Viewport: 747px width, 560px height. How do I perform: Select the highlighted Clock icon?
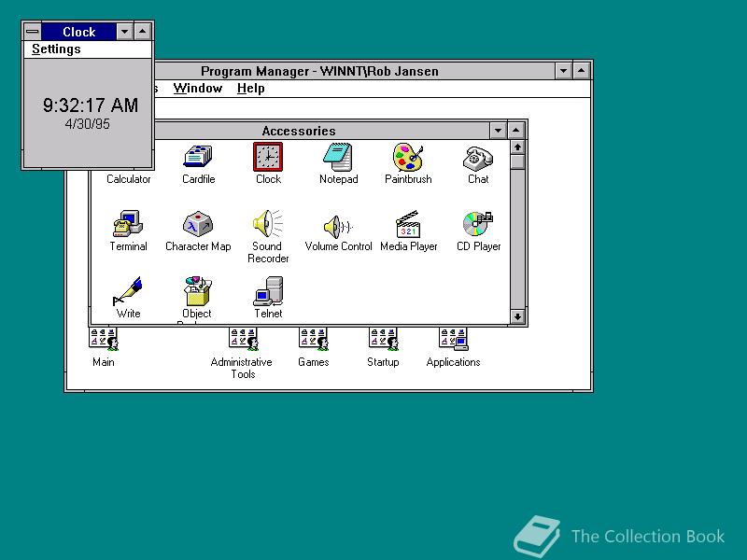(268, 157)
